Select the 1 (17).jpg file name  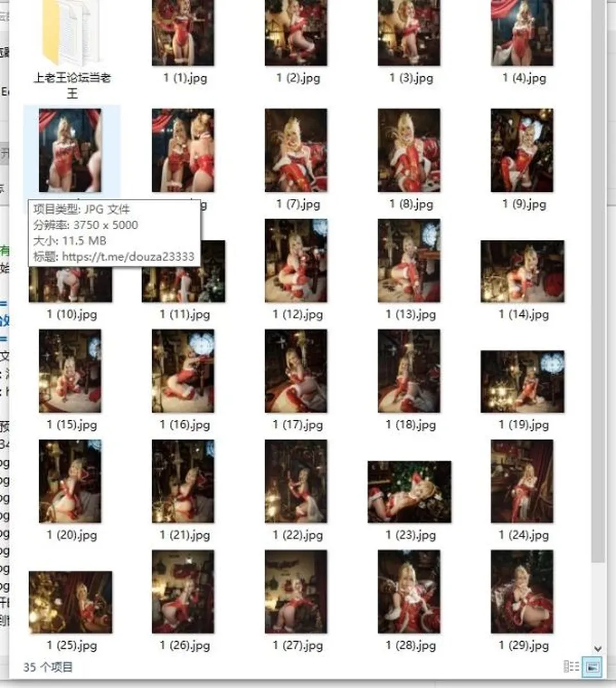(x=298, y=424)
